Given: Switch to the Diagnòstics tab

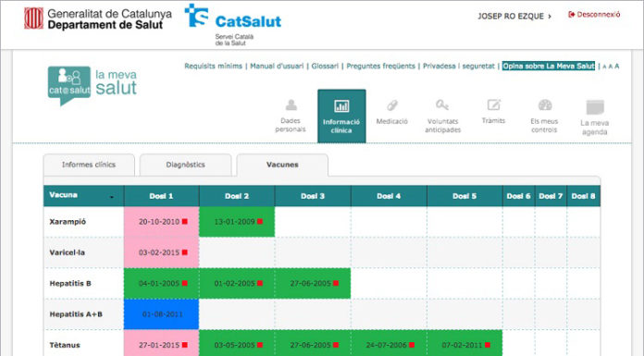Looking at the screenshot, I should coord(186,165).
